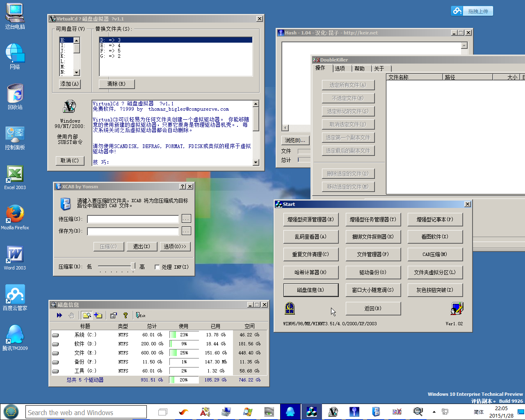Viewport: 525px width, 420px height.
Task: Open the 操作 tab in DoubleKiller
Action: pyautogui.click(x=320, y=68)
